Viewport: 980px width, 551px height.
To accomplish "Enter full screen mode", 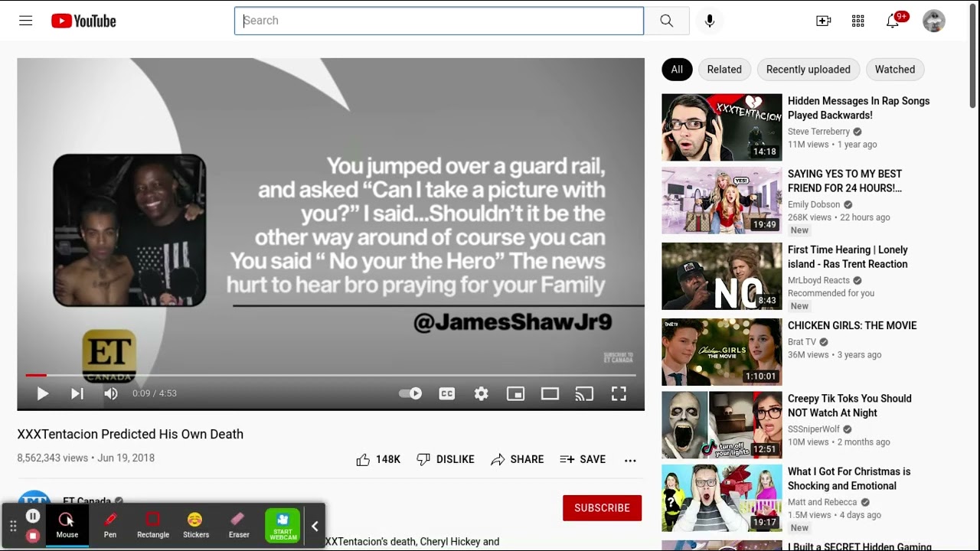I will pyautogui.click(x=619, y=393).
